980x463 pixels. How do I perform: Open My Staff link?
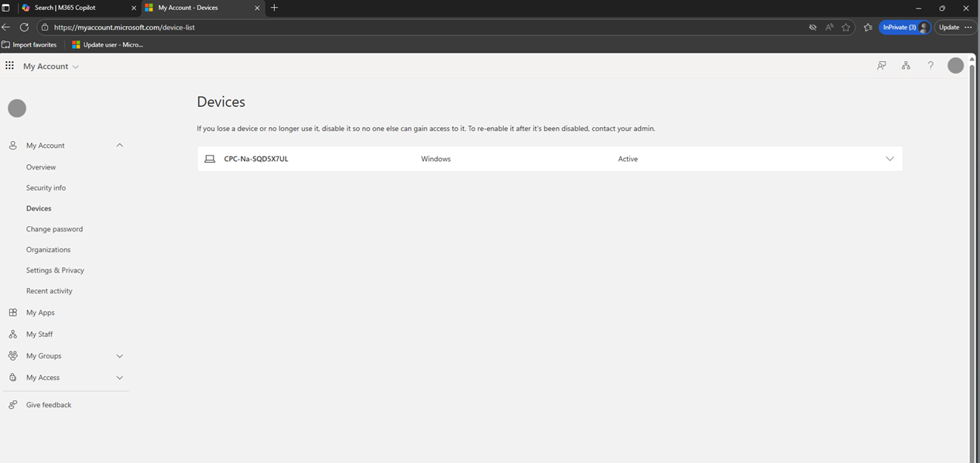click(39, 334)
